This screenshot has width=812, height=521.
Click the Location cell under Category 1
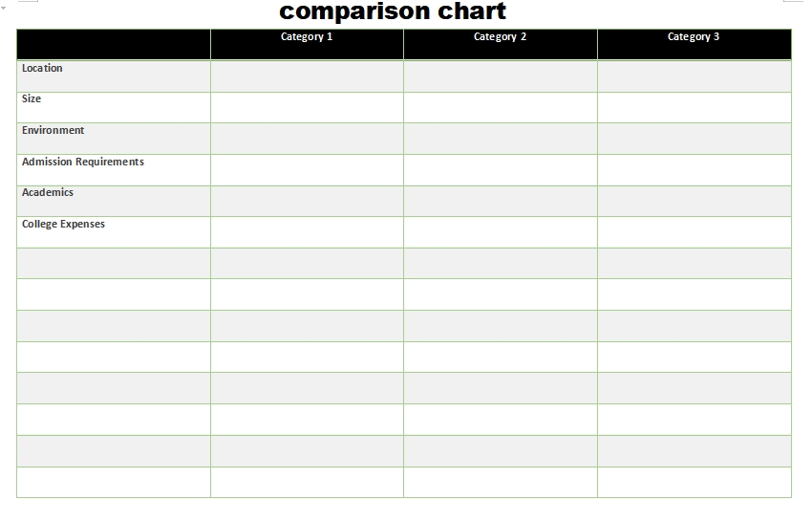point(307,76)
